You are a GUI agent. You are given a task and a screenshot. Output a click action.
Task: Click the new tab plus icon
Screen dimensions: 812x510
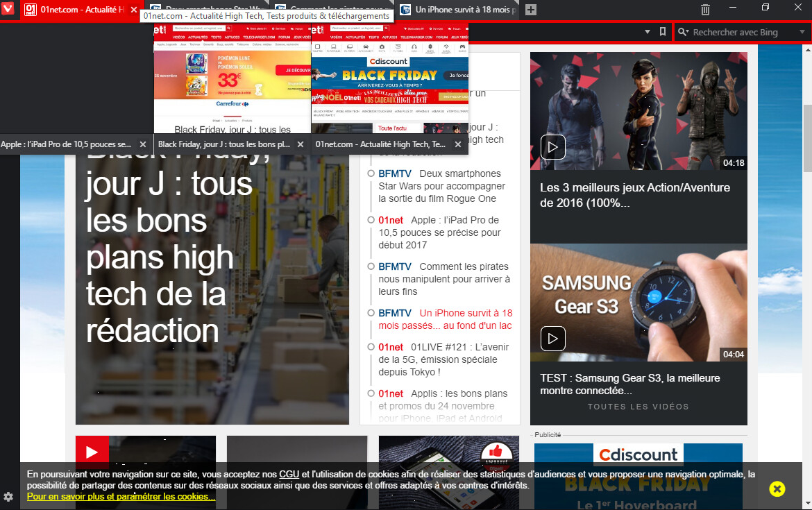(530, 10)
